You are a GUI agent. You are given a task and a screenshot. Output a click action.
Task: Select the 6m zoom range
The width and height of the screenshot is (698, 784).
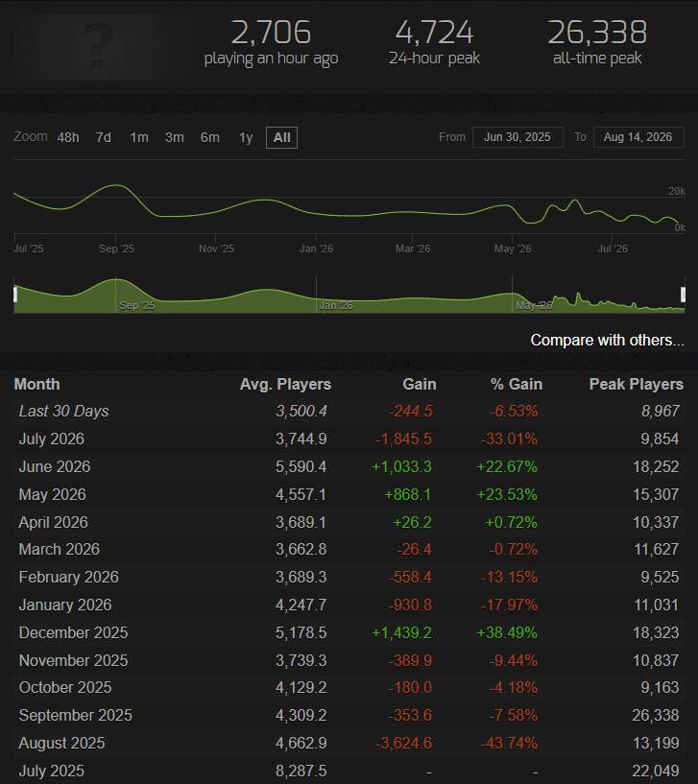(210, 137)
